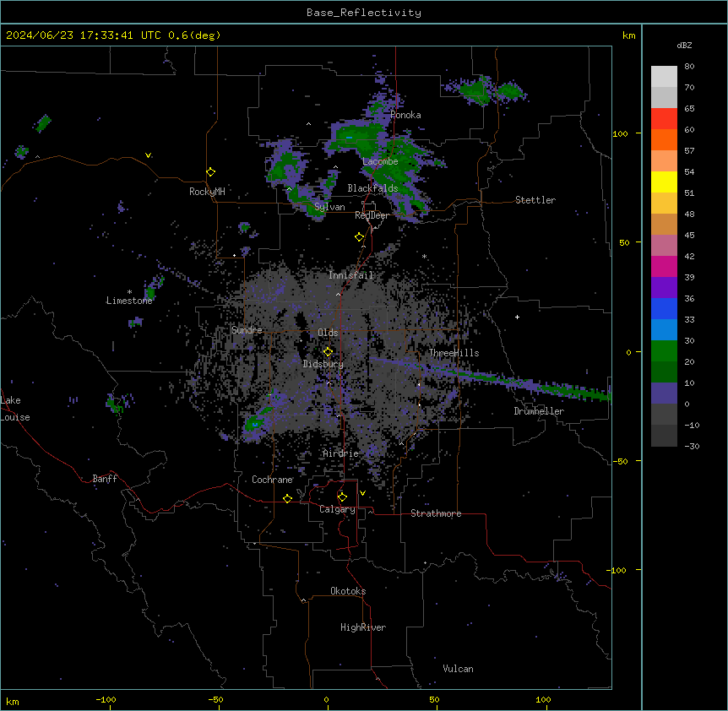Click the blue-green storm cell west of Airdrie
728x711 pixels.
[256, 422]
